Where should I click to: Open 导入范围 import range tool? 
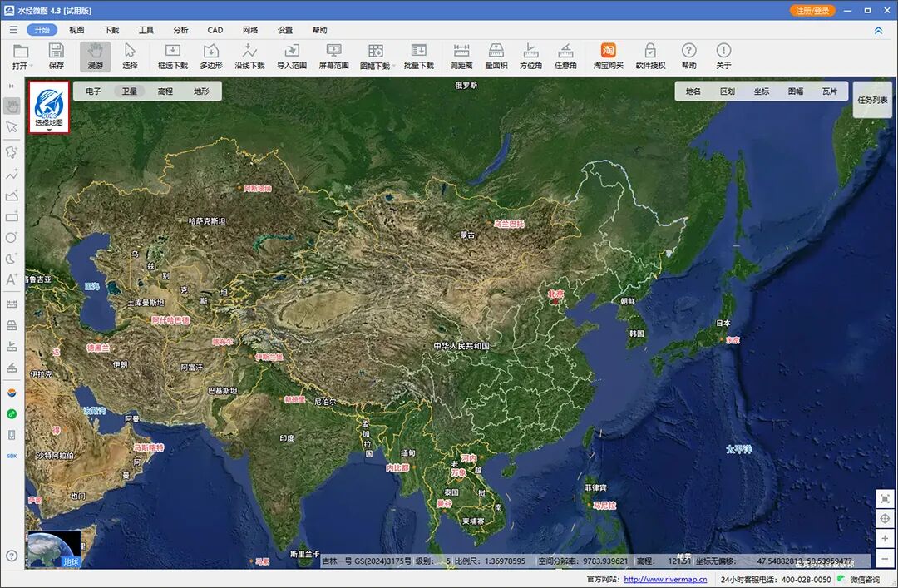tap(292, 57)
